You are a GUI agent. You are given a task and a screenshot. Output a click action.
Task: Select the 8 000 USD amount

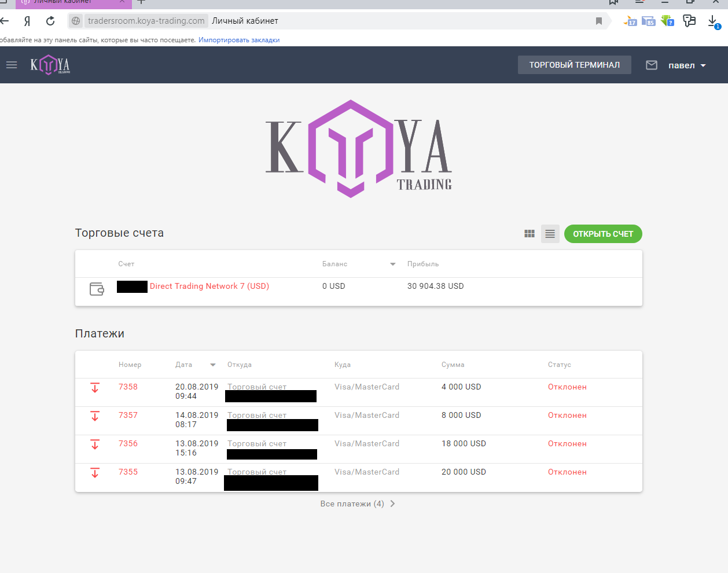(461, 415)
